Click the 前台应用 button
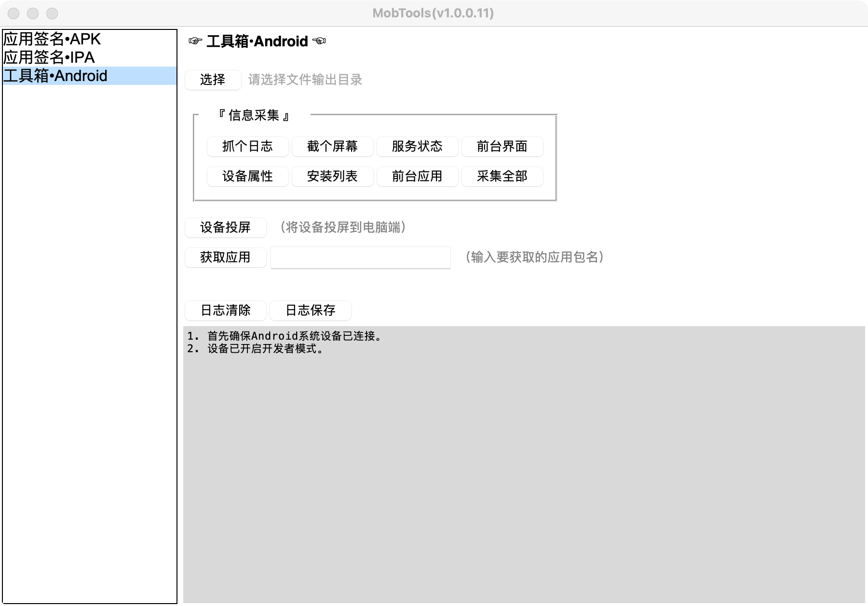This screenshot has height=606, width=868. 417,176
